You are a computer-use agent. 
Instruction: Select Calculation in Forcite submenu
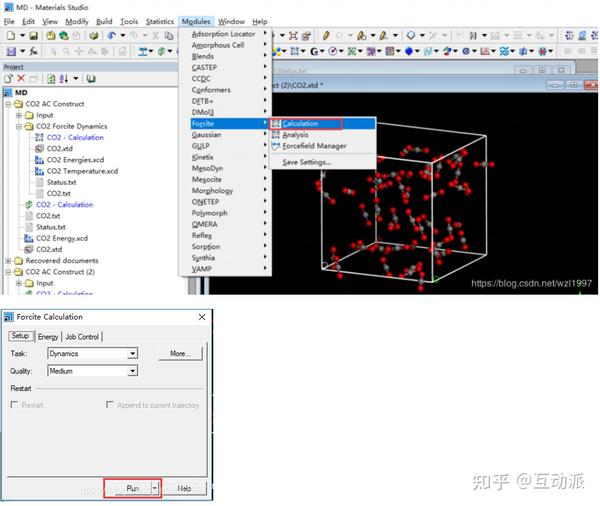[324, 124]
